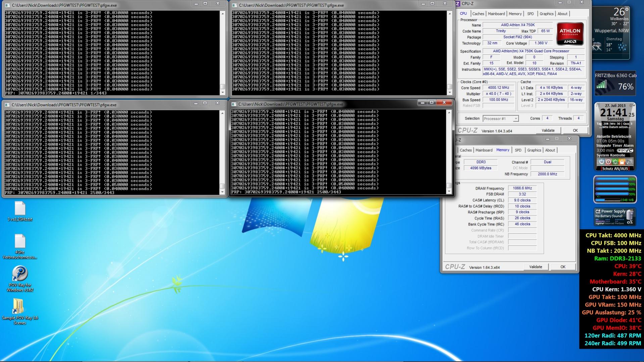Click the title bar icon of the top-left pfgw.exe window
Screen dimensions: 644x362
pos(7,5)
